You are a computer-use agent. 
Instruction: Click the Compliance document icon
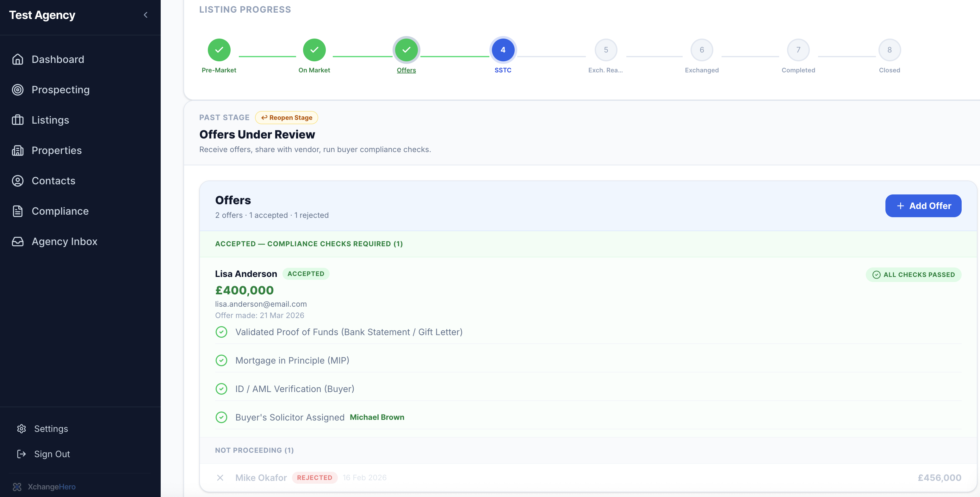click(17, 211)
